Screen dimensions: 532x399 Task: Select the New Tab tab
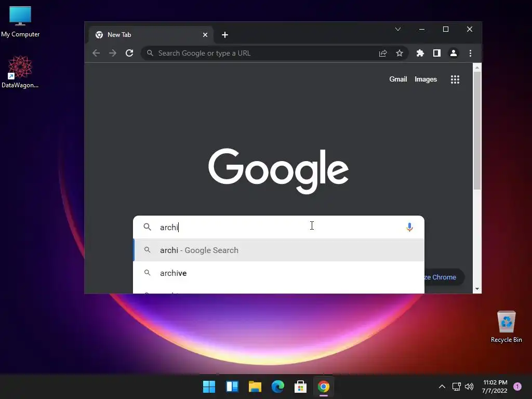click(x=151, y=35)
